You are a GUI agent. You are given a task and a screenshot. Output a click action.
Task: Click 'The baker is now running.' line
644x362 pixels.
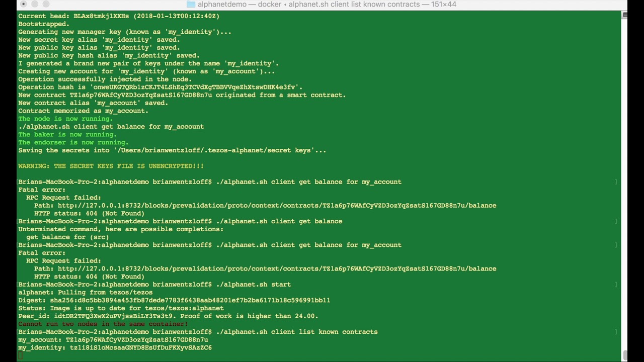point(67,134)
